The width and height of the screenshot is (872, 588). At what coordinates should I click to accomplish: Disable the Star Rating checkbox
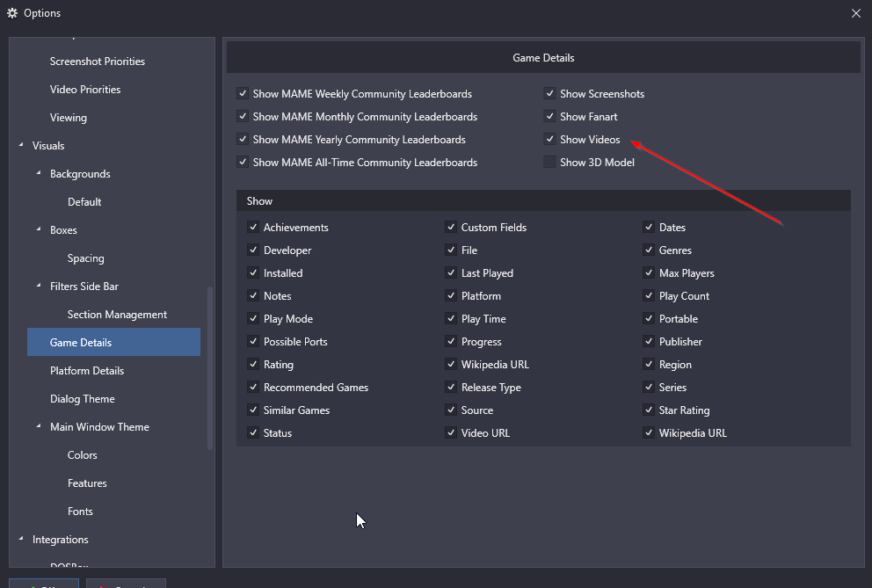650,410
